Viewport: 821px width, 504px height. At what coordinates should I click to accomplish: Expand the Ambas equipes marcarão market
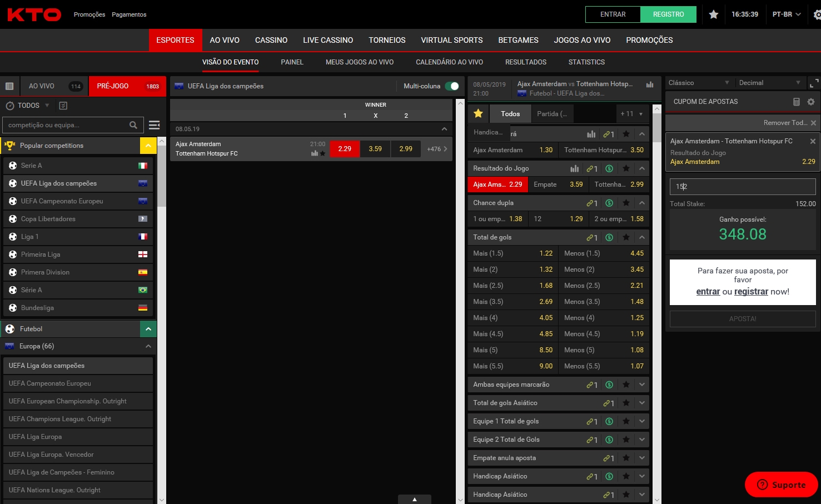click(x=642, y=385)
